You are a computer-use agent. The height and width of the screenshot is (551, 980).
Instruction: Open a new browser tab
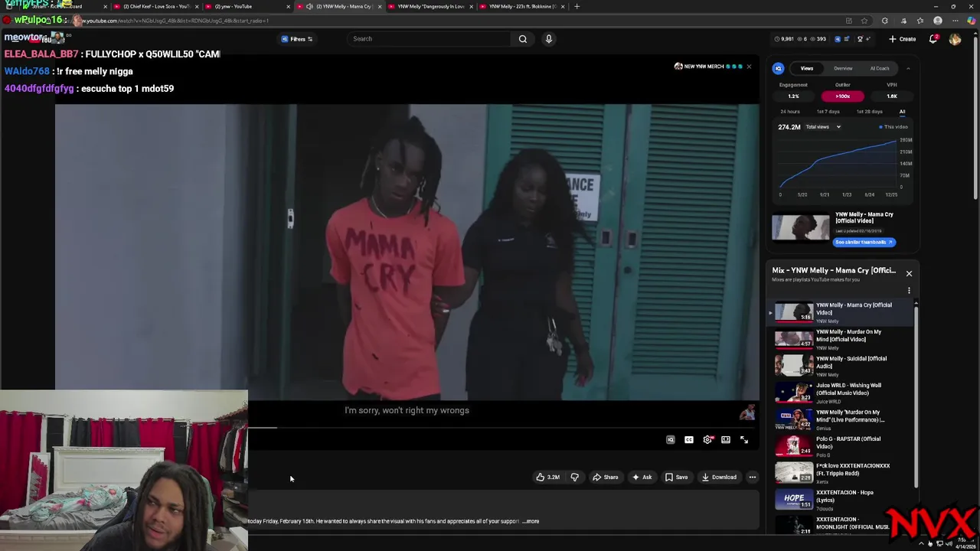[x=577, y=6]
